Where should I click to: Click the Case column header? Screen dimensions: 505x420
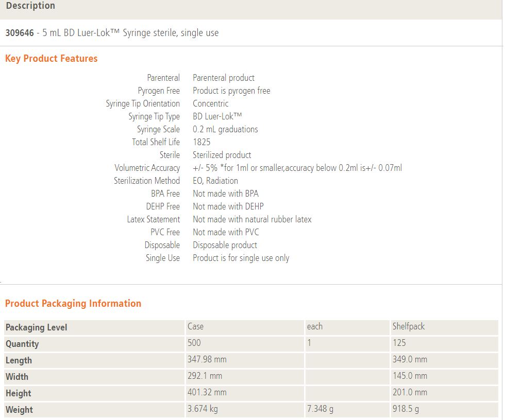coord(196,327)
